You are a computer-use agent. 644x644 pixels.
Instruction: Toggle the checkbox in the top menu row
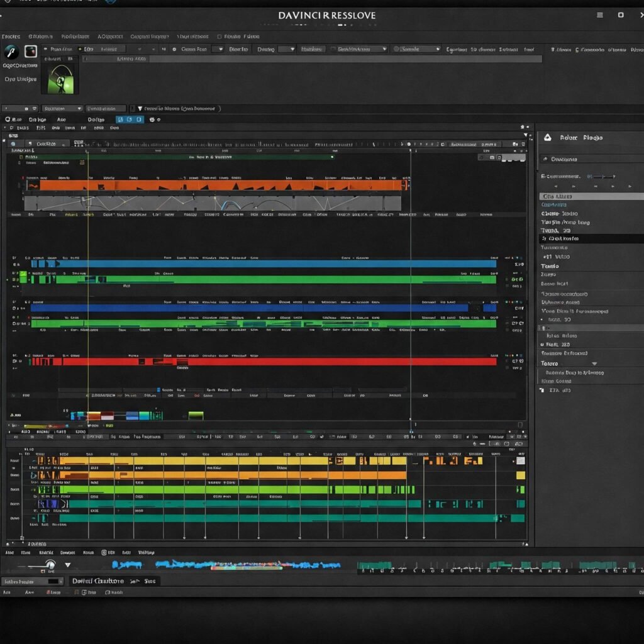pos(219,36)
